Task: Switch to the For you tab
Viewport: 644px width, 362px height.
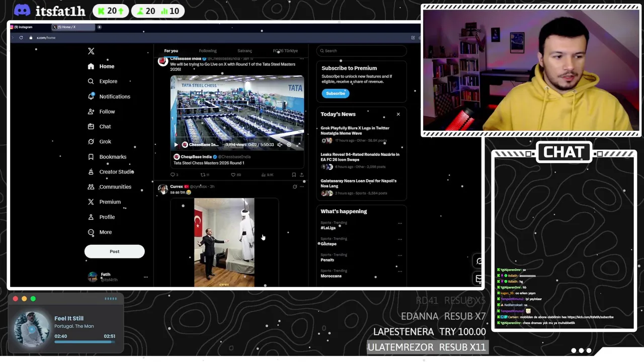Action: (x=171, y=51)
